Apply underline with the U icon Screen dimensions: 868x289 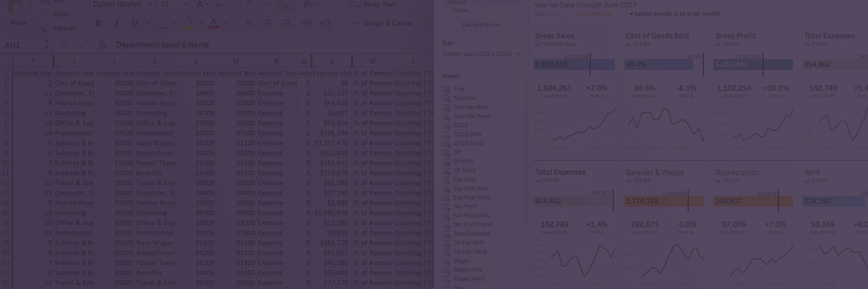click(135, 24)
